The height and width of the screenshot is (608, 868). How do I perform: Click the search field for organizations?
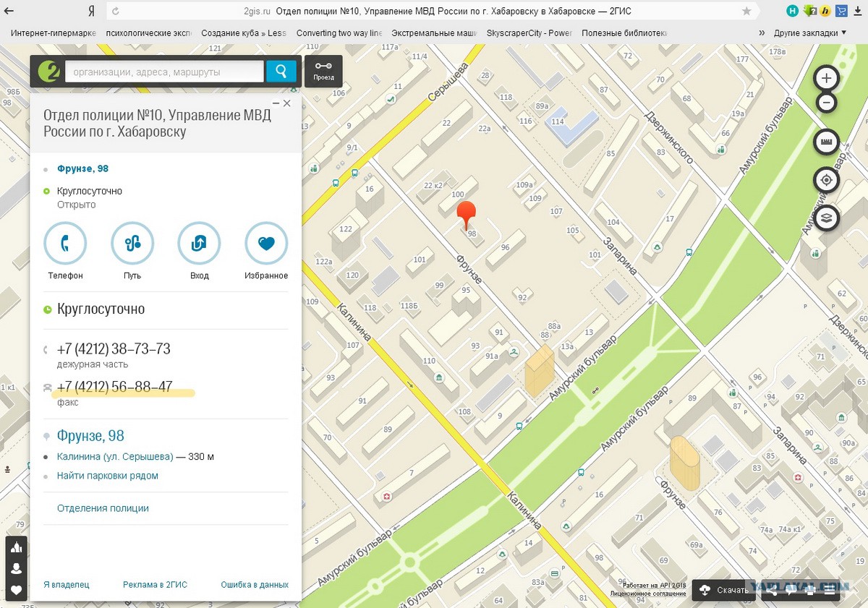pos(165,71)
